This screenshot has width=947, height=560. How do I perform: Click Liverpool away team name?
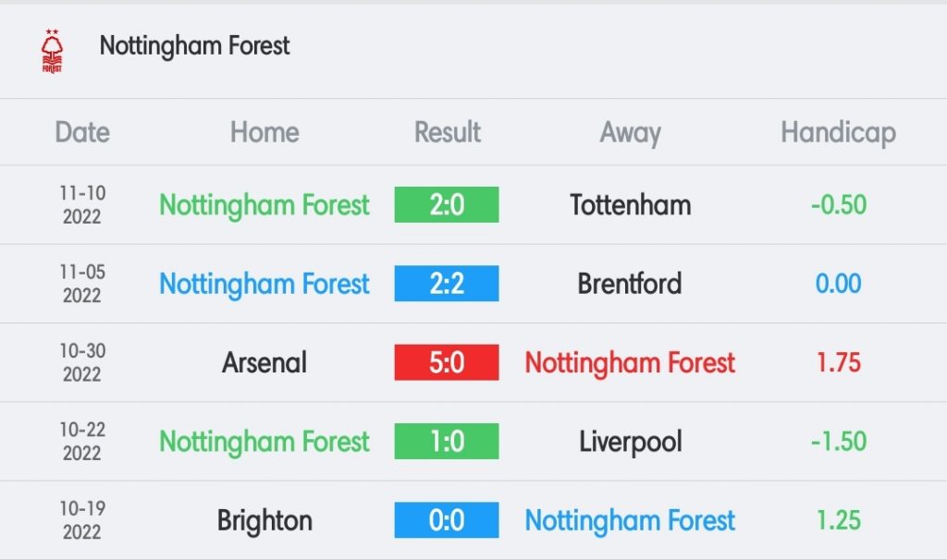630,443
